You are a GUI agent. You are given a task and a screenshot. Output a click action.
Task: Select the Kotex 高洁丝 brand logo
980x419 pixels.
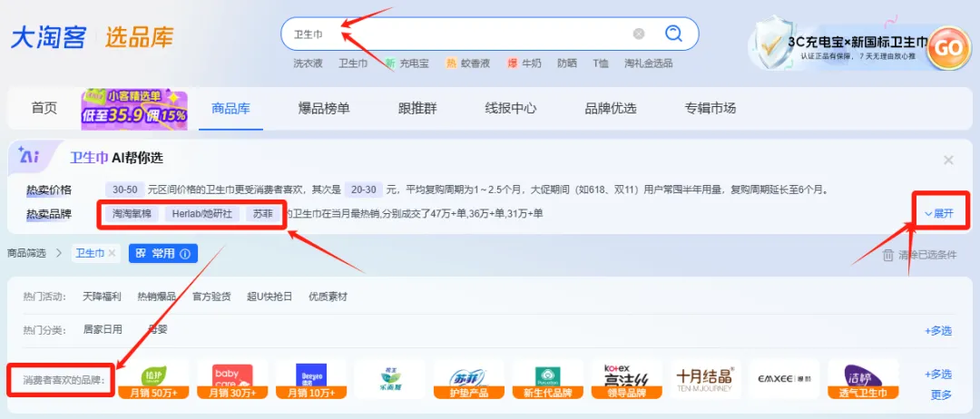pos(626,379)
